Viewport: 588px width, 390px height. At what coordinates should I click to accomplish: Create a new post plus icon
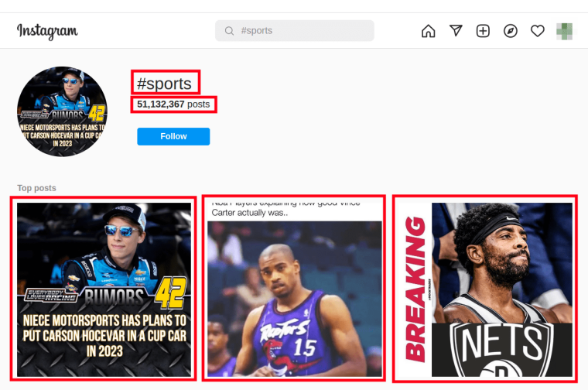click(x=483, y=31)
